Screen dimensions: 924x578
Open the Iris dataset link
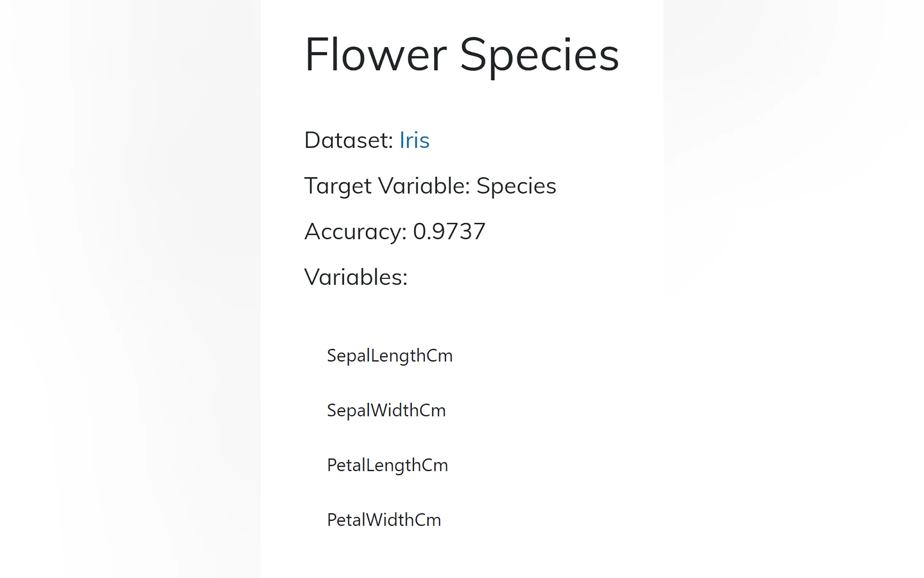point(414,140)
